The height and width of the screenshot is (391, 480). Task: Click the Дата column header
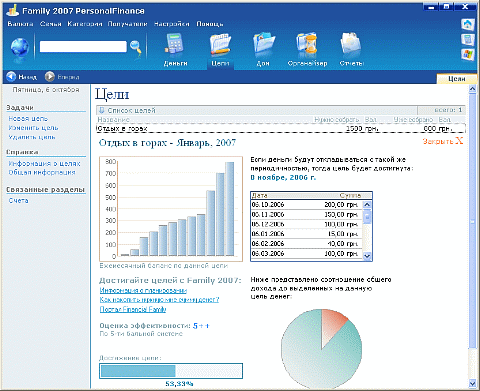pyautogui.click(x=259, y=196)
